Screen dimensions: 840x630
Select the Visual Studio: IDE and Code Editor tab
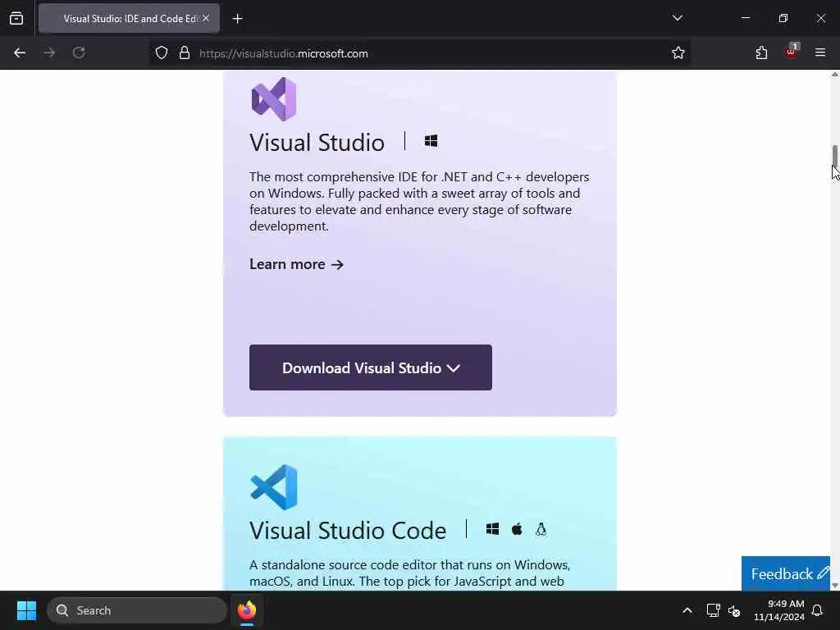click(x=129, y=19)
